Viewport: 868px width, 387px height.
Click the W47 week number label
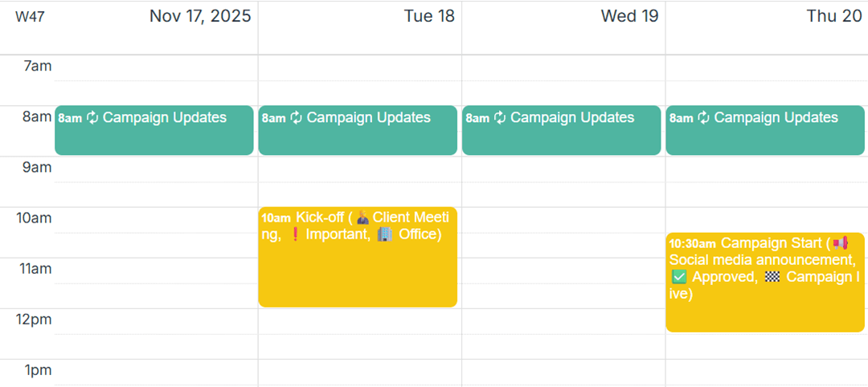pyautogui.click(x=30, y=17)
